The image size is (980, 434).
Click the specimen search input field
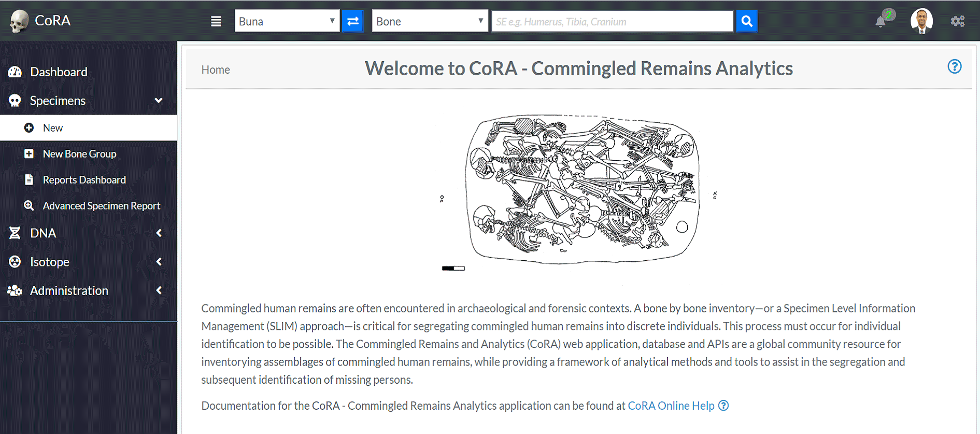pos(613,21)
